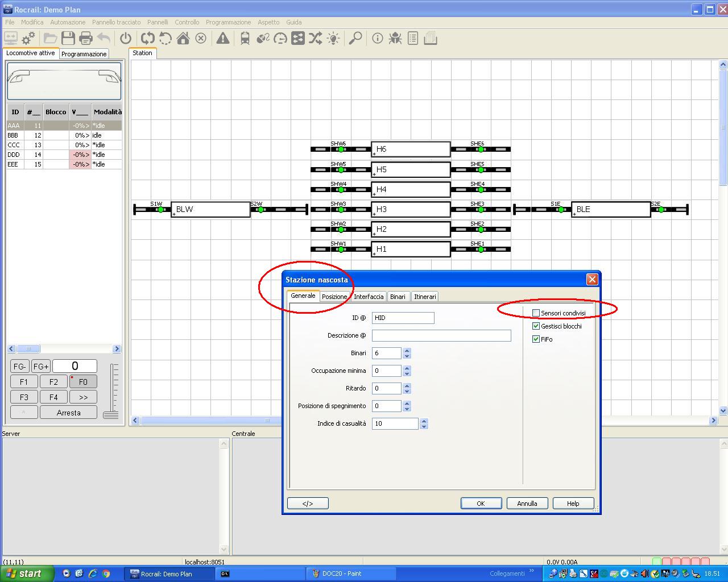This screenshot has width=728, height=582.
Task: Click the mouse-shaped toolbar icon
Action: pyautogui.click(x=263, y=39)
